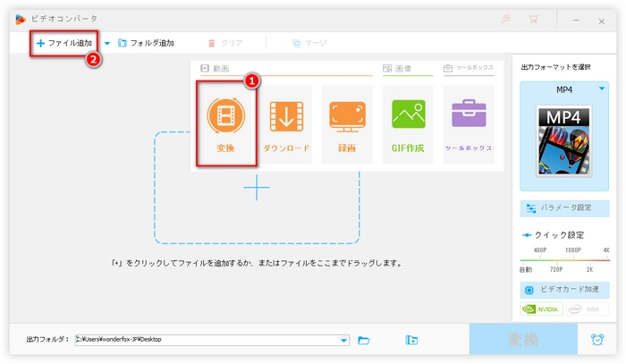Image resolution: width=626 pixels, height=364 pixels.
Task: Toggle NVIDIA hardware acceleration
Action: [541, 309]
